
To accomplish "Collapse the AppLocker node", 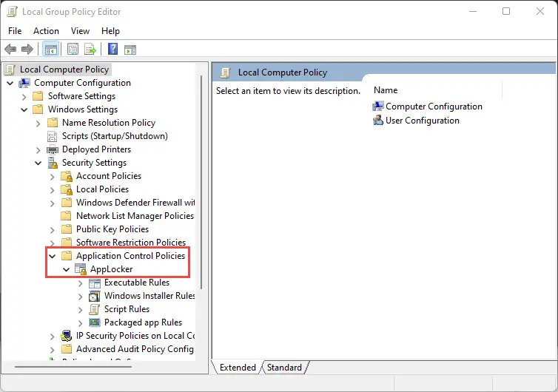I will [x=66, y=270].
